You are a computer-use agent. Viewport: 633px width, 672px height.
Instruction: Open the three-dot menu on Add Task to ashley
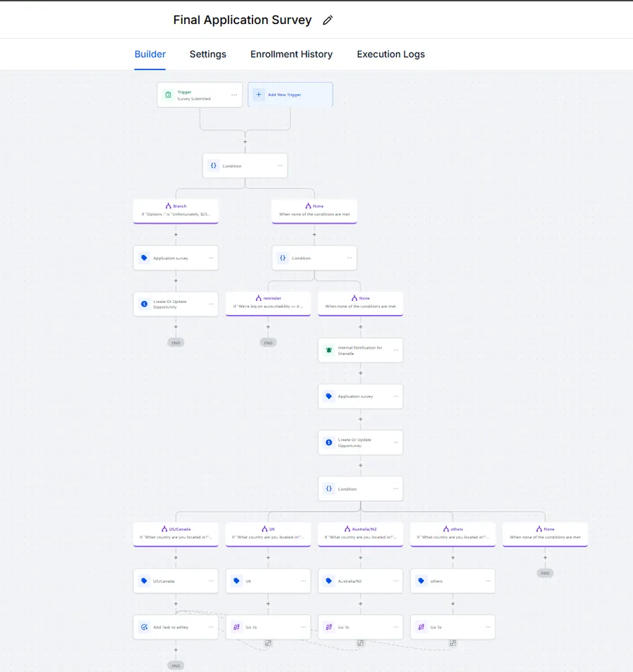coord(211,627)
